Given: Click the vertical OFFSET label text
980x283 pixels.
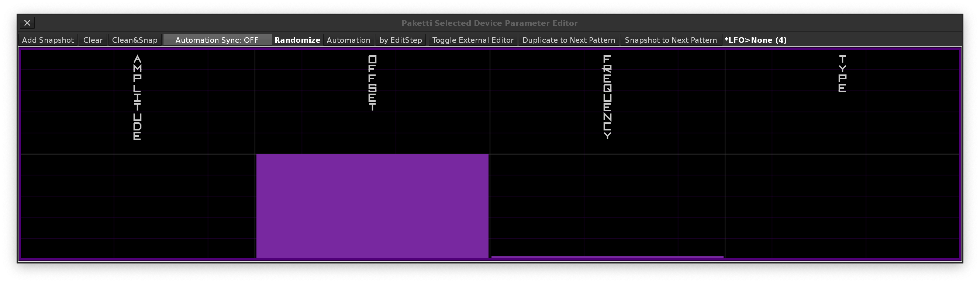Looking at the screenshot, I should click(372, 83).
